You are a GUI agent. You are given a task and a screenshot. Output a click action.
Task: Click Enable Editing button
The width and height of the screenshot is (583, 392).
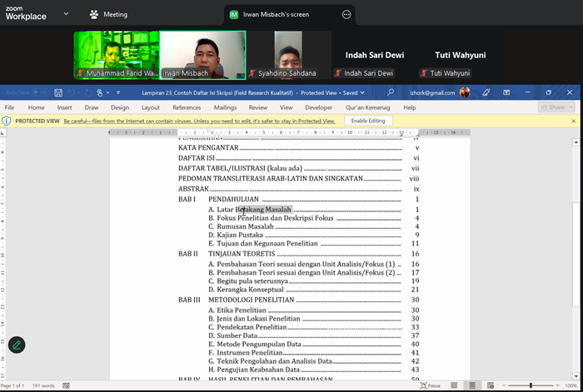coord(368,121)
